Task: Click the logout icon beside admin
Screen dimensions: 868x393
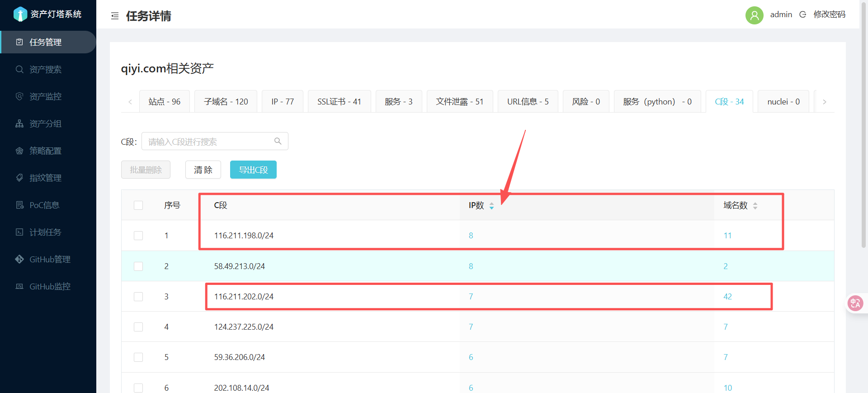Action: click(x=802, y=14)
